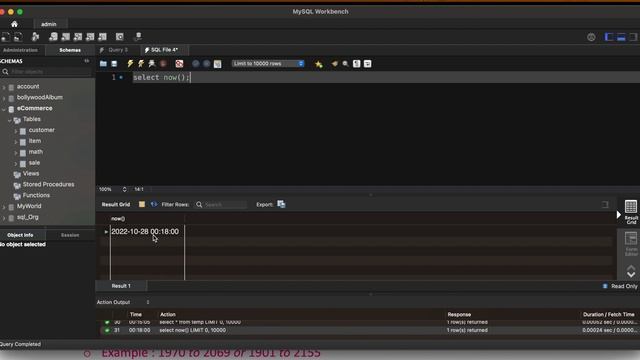Create new view from main toolbar
Screen dimensions: 640x360
point(78,37)
